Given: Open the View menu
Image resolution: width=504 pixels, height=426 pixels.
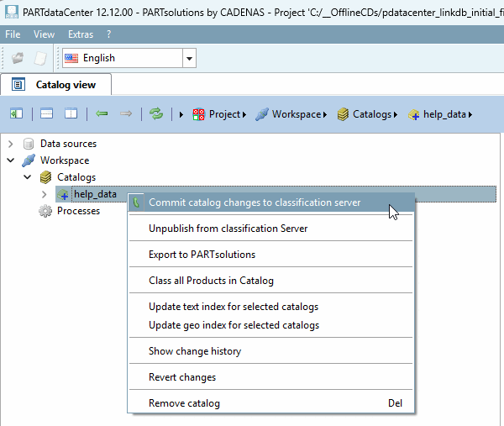Looking at the screenshot, I should [x=44, y=34].
